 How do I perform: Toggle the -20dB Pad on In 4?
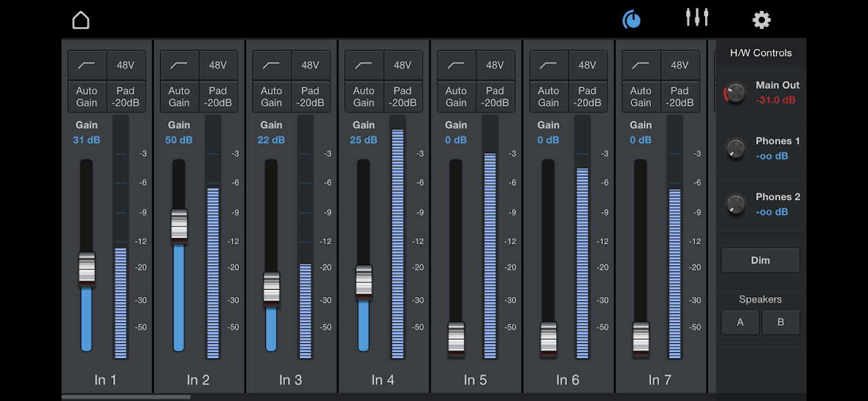pos(403,96)
